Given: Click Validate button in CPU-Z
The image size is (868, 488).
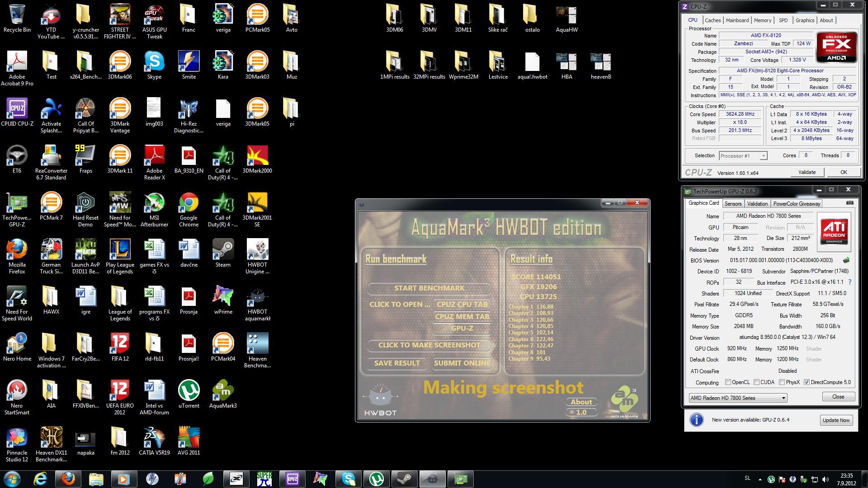Looking at the screenshot, I should (807, 172).
